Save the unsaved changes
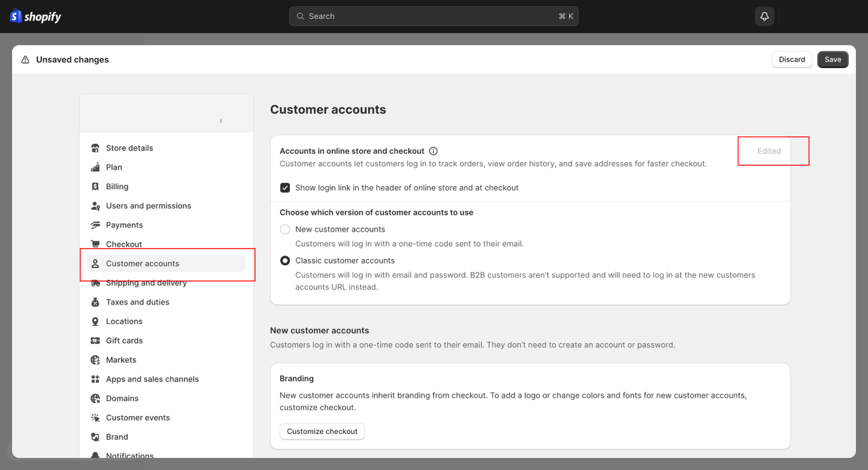The image size is (868, 470). coord(833,60)
